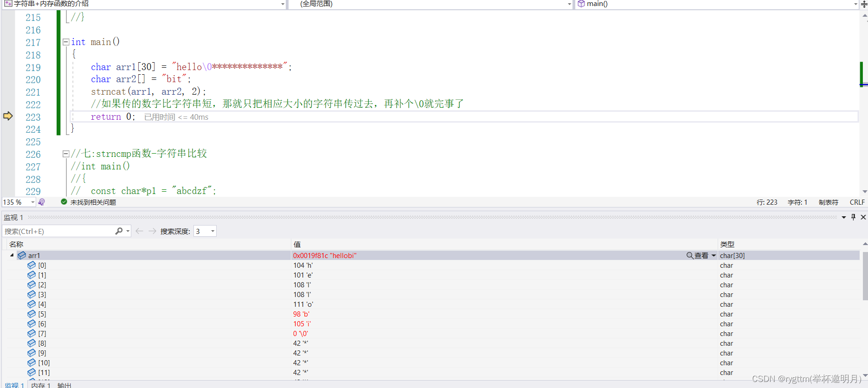Image resolution: width=868 pixels, height=388 pixels.
Task: Open the (全局范围) scope dropdown
Action: (569, 4)
